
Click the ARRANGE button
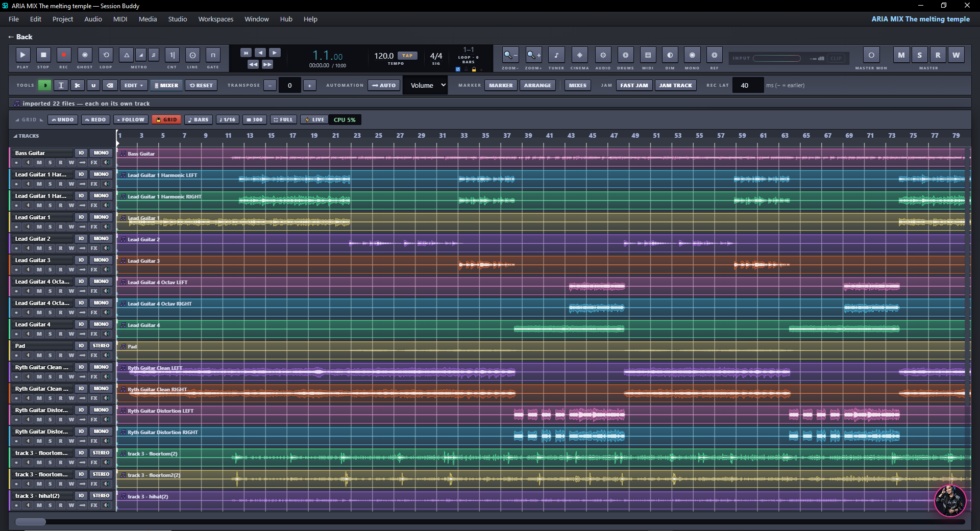537,85
